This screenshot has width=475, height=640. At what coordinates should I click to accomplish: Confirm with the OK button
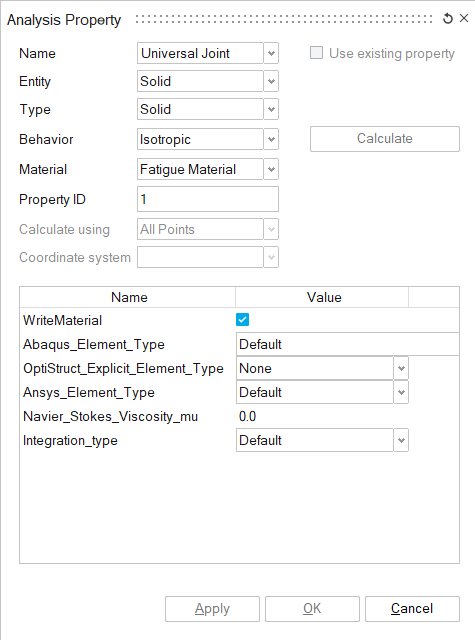[312, 609]
